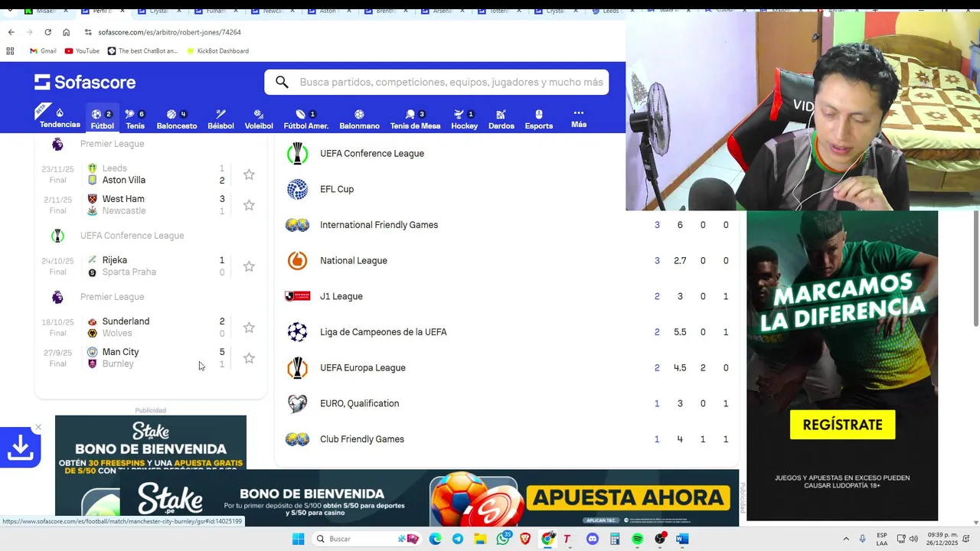
Task: Click APUESTA AHORA banner button
Action: click(x=628, y=498)
